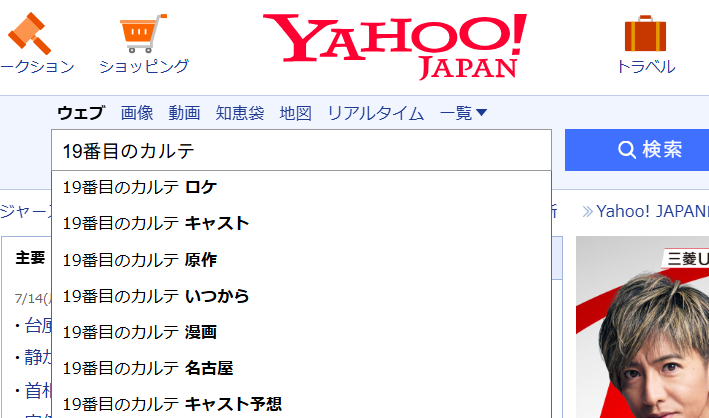Open the auction gavel icon
This screenshot has height=418, width=709.
coord(29,33)
